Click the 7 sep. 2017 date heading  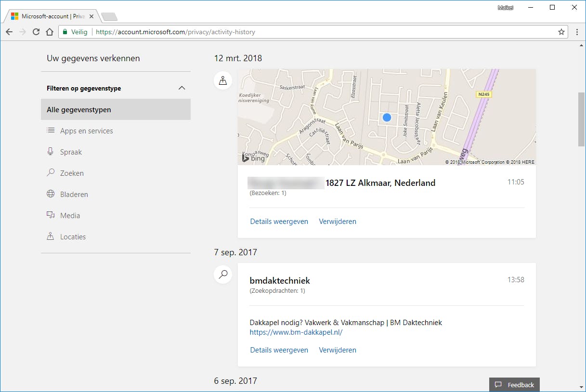click(235, 252)
